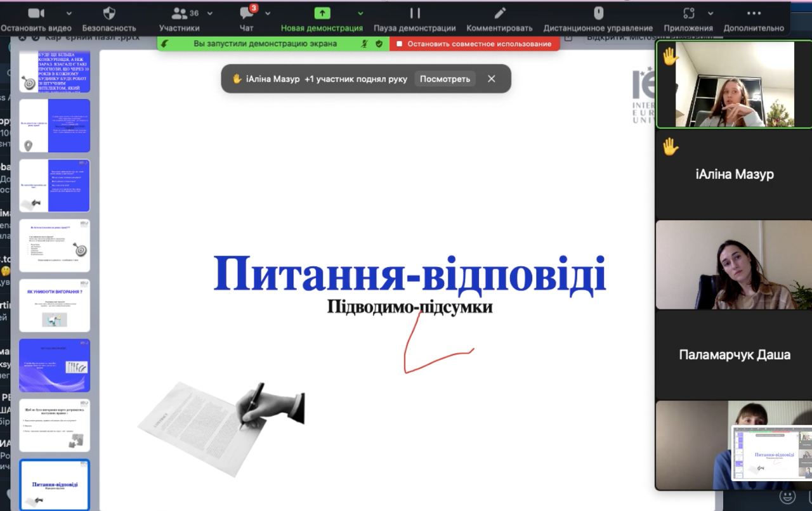
Task: Toggle the muted microphone icon in green share bar
Action: (365, 44)
